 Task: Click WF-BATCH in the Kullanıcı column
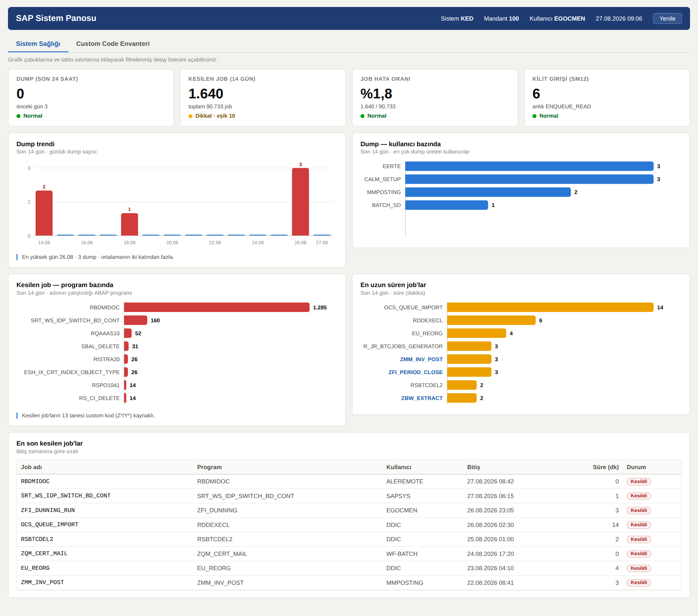(x=402, y=554)
